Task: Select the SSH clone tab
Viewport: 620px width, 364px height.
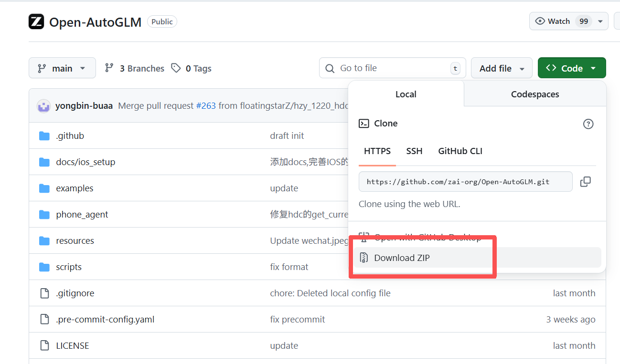Action: (x=414, y=151)
